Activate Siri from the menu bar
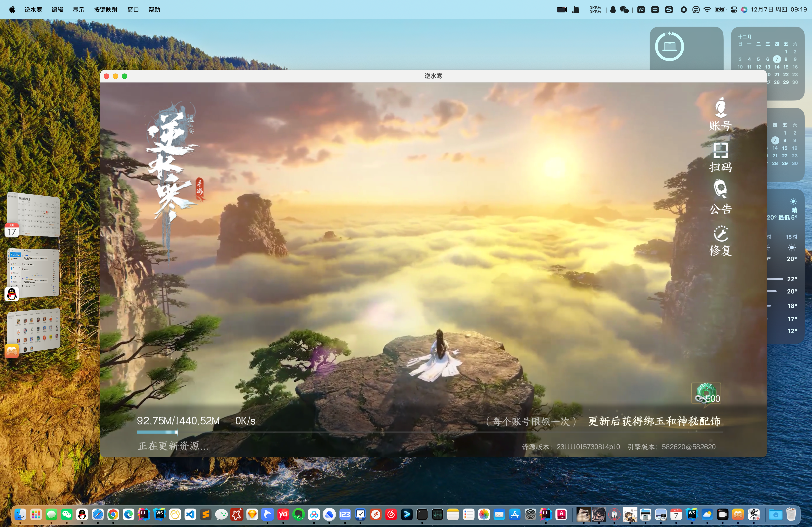Viewport: 812px width, 527px height. point(744,9)
